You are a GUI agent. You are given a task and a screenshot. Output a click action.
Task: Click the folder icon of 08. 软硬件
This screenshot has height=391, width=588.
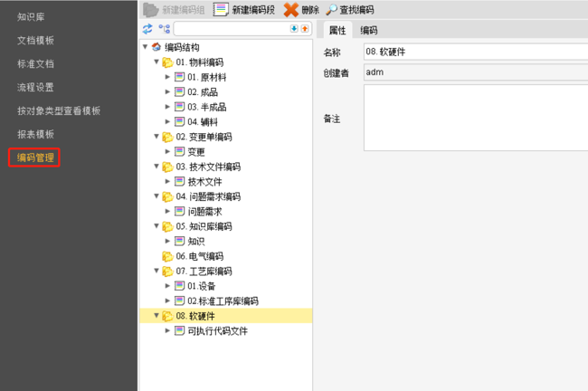coord(167,316)
